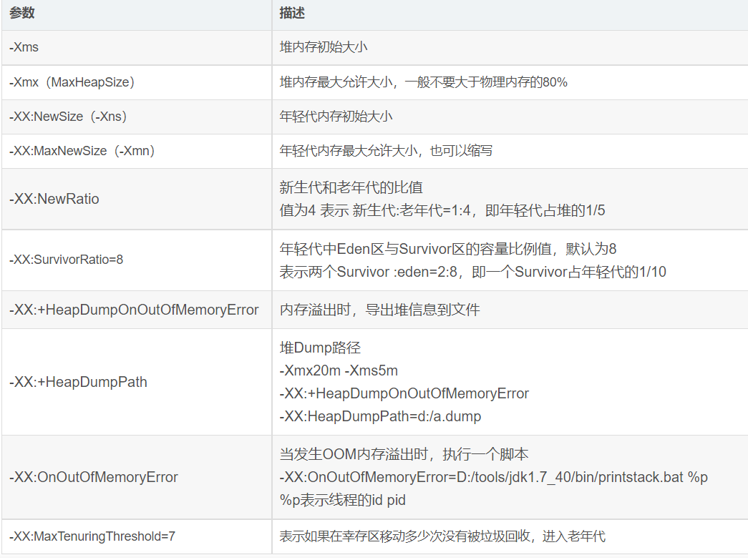This screenshot has height=560, width=748.
Task: Click the text -XX:HeapDumpPath=d:/a.dump
Action: (365, 416)
